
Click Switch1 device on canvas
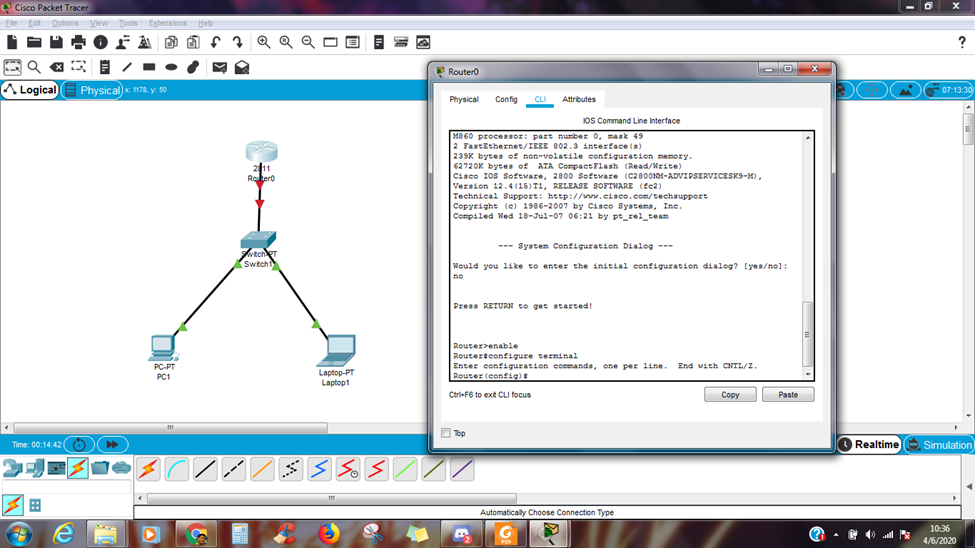(x=258, y=239)
